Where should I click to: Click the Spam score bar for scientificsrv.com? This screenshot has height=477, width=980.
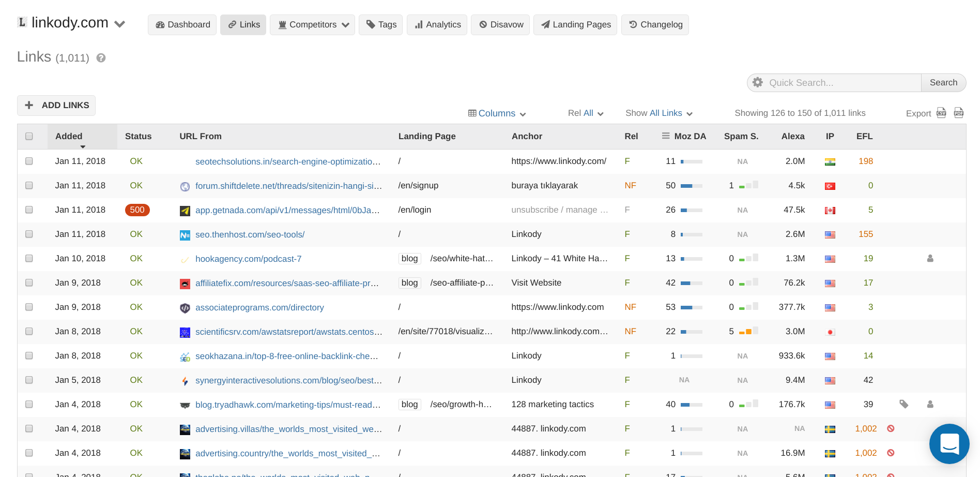[749, 331]
